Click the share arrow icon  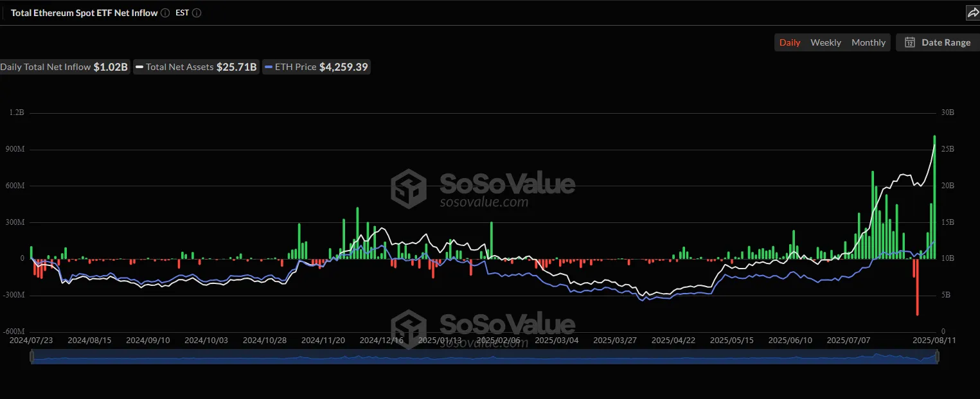[972, 13]
